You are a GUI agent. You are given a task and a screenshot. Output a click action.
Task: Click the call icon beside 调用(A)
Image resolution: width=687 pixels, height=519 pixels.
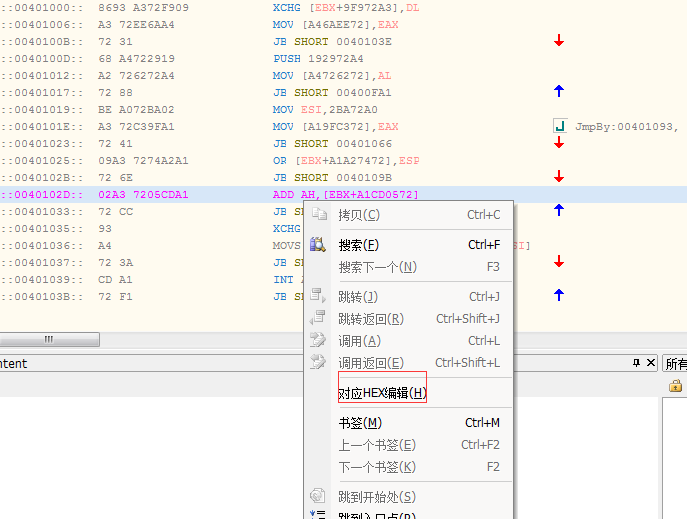[x=318, y=340]
